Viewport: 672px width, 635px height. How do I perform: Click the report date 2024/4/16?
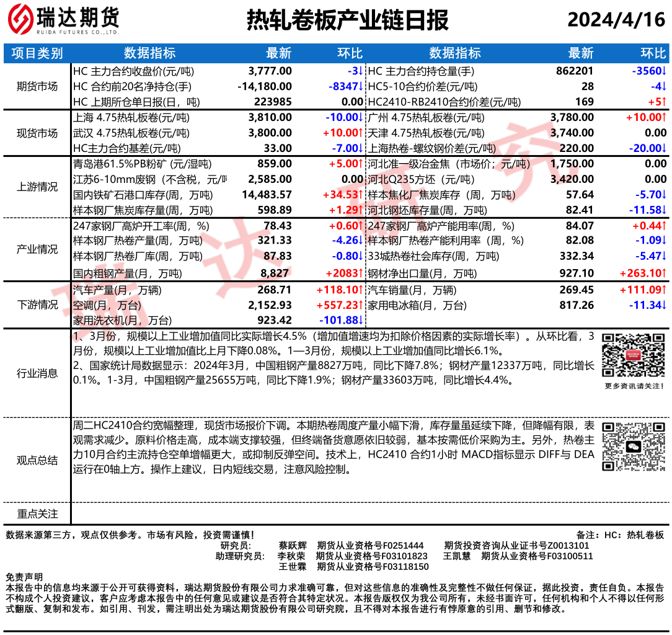pos(616,20)
